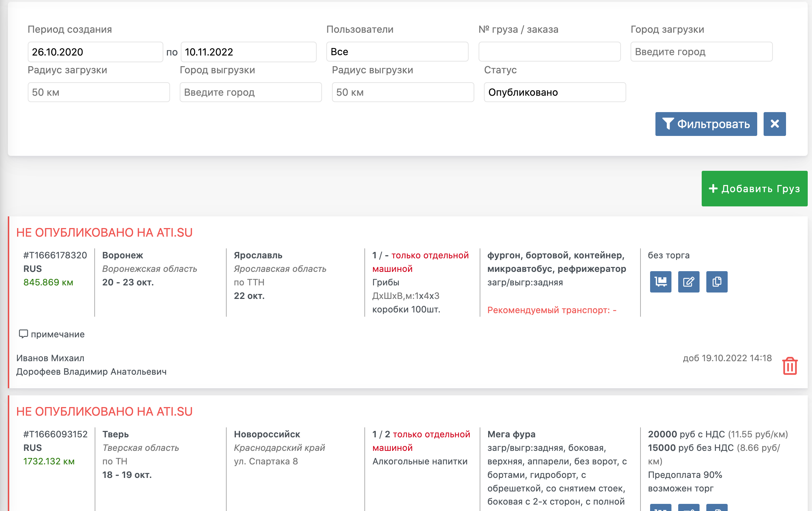Open the Статус dropdown showing Опубликовано

click(555, 92)
